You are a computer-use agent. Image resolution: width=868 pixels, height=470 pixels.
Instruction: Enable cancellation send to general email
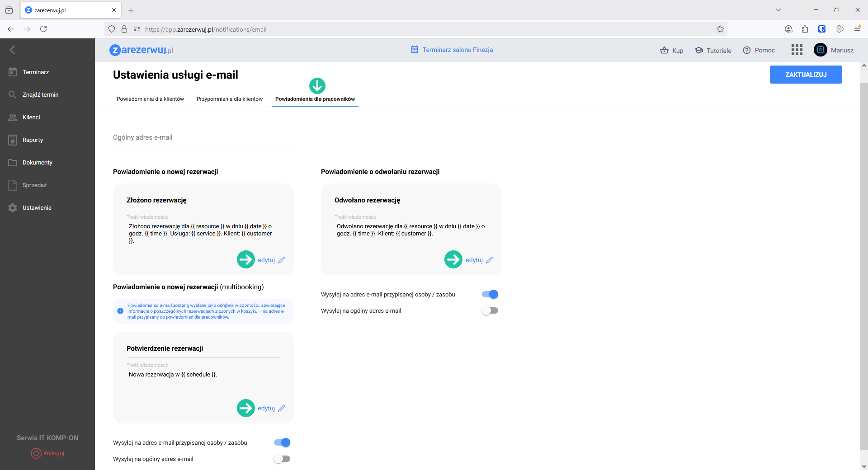coord(490,310)
